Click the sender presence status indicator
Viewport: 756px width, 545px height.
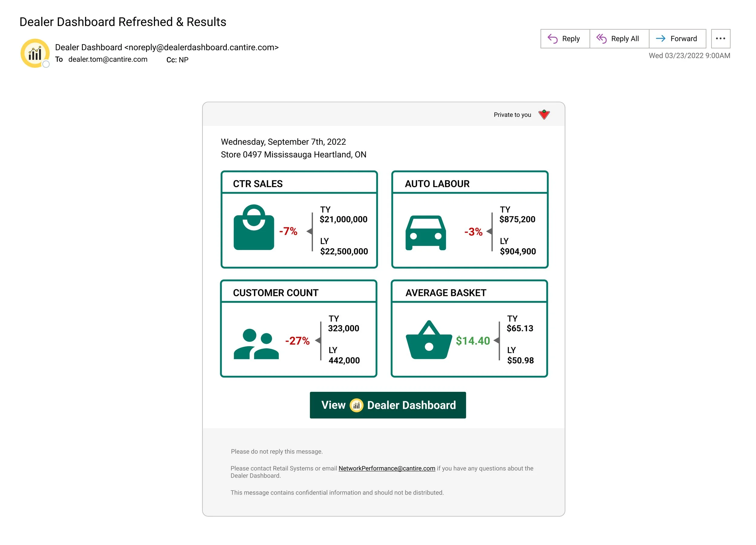(x=46, y=64)
